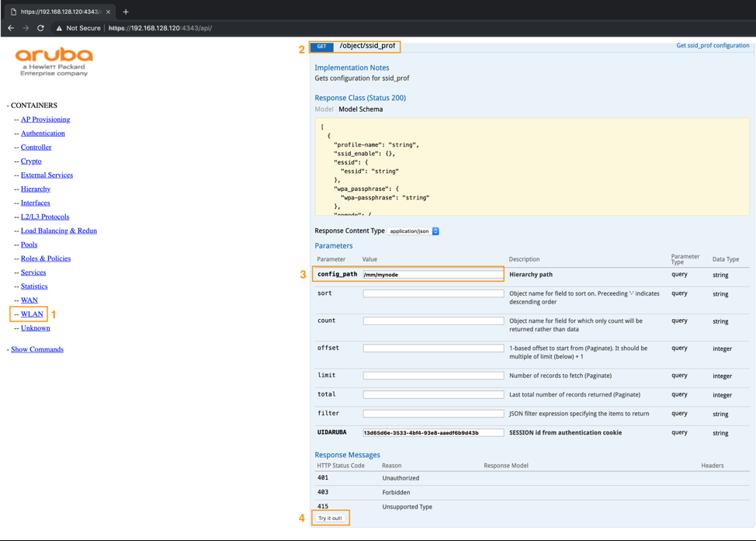The image size is (756, 541).
Task: Click the Aruba logo
Action: point(54,61)
